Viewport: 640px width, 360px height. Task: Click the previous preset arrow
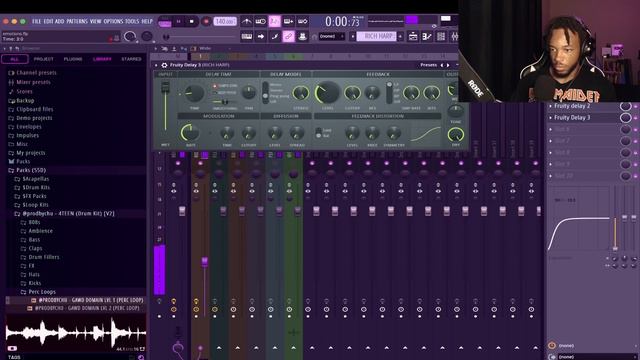tap(442, 65)
